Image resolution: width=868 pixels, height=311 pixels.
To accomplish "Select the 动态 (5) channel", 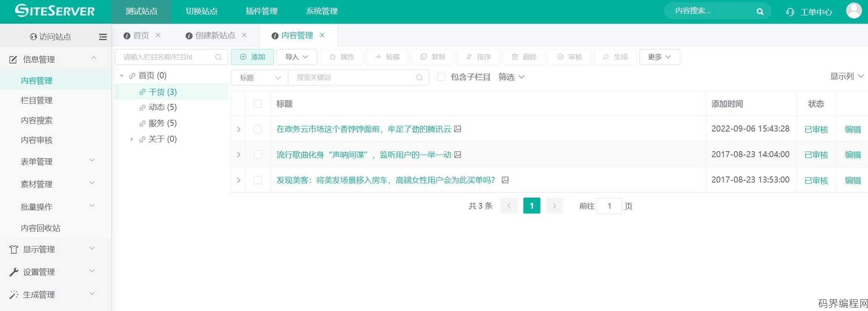I will [163, 107].
